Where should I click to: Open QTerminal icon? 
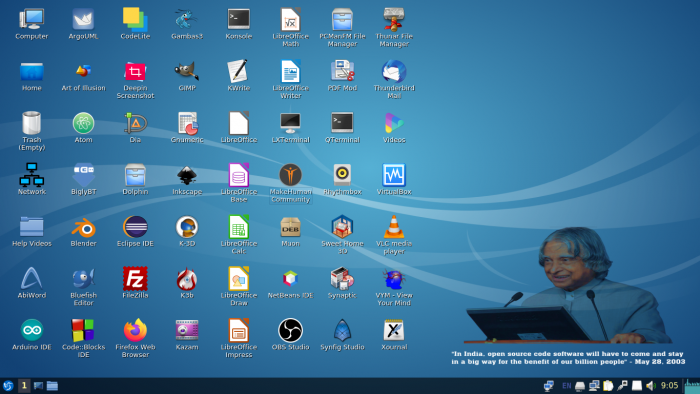(342, 123)
